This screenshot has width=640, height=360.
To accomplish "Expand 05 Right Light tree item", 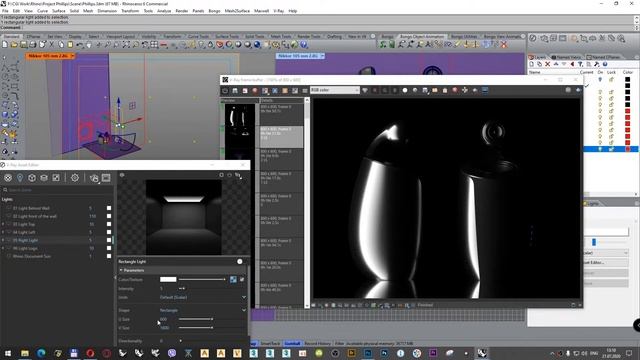I will [3, 240].
